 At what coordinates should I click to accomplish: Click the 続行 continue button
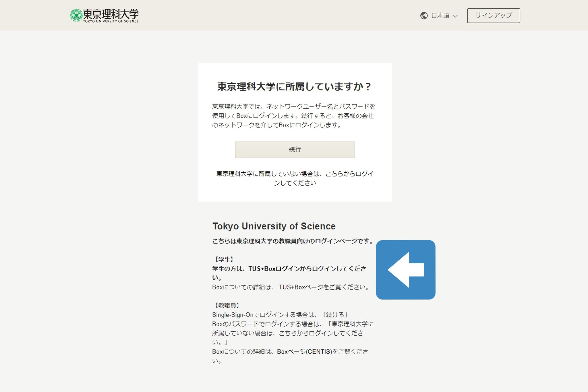(295, 149)
